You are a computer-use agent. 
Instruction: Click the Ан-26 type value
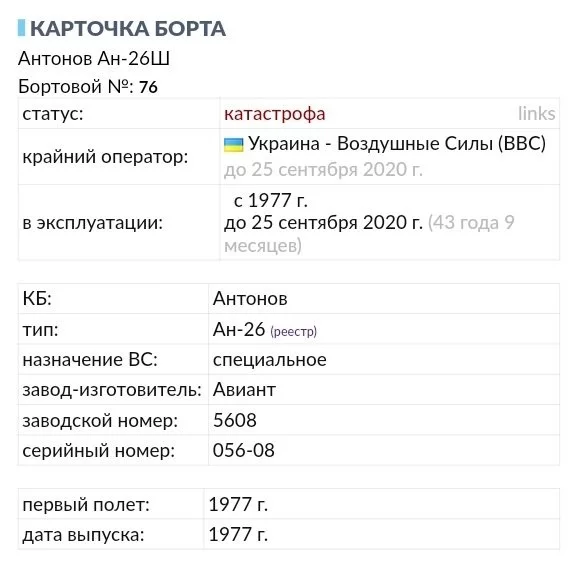239,329
